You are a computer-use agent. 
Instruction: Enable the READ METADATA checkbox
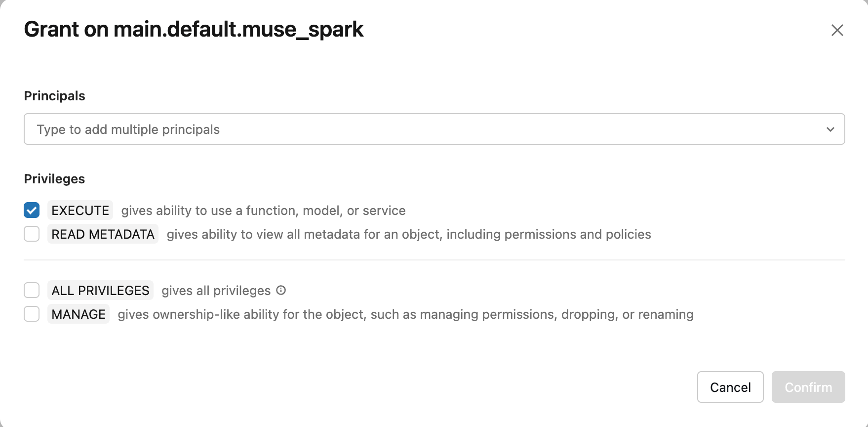click(32, 234)
